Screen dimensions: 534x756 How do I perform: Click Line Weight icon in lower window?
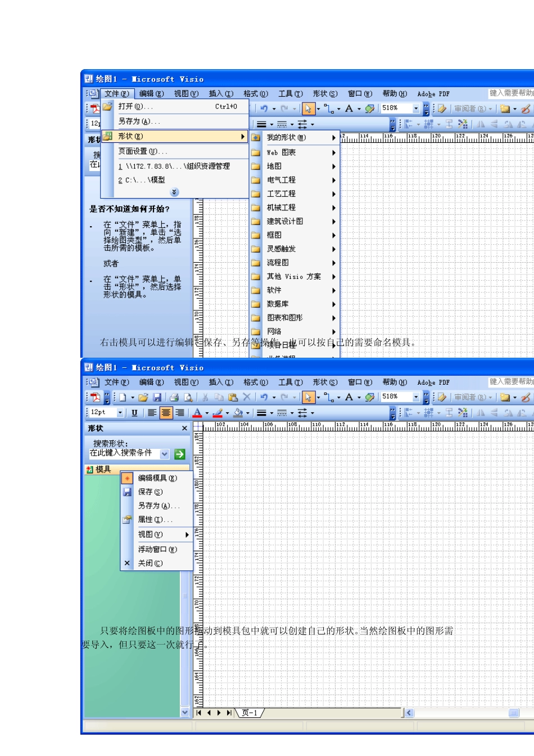tap(261, 413)
